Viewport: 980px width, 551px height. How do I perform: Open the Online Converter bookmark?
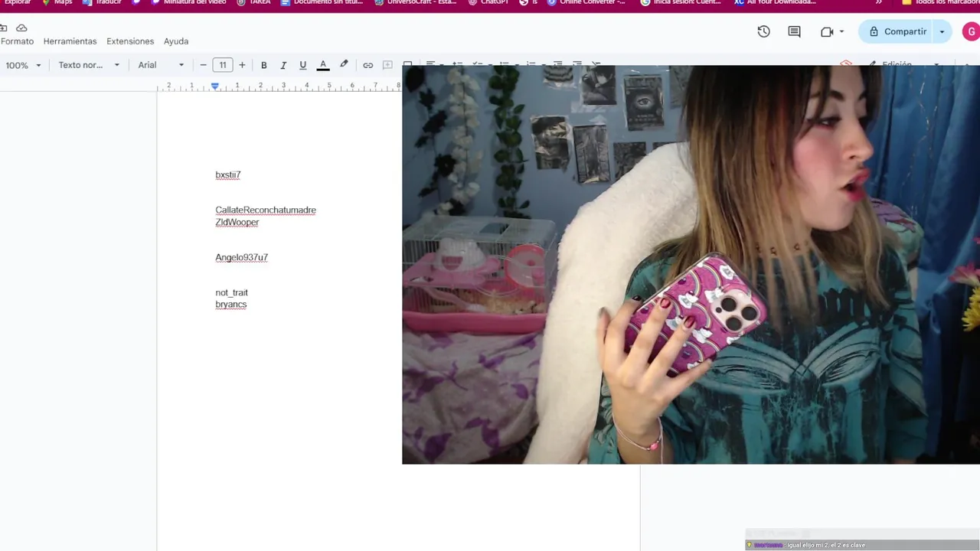coord(586,3)
